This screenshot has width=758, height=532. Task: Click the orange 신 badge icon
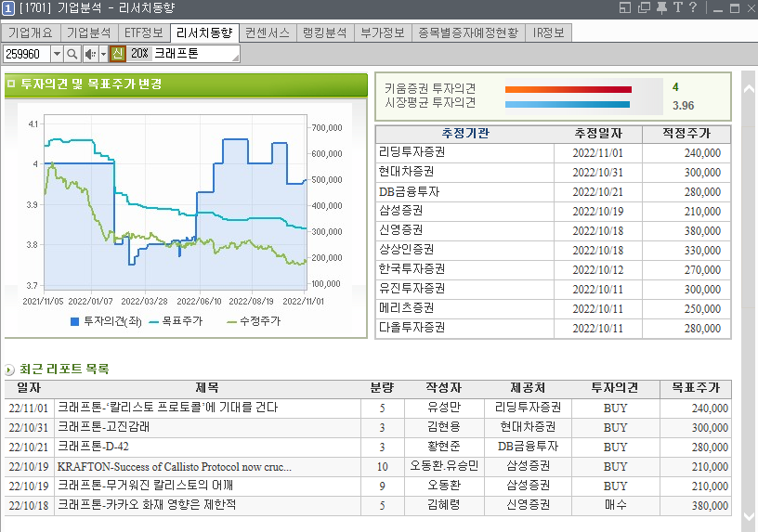117,54
